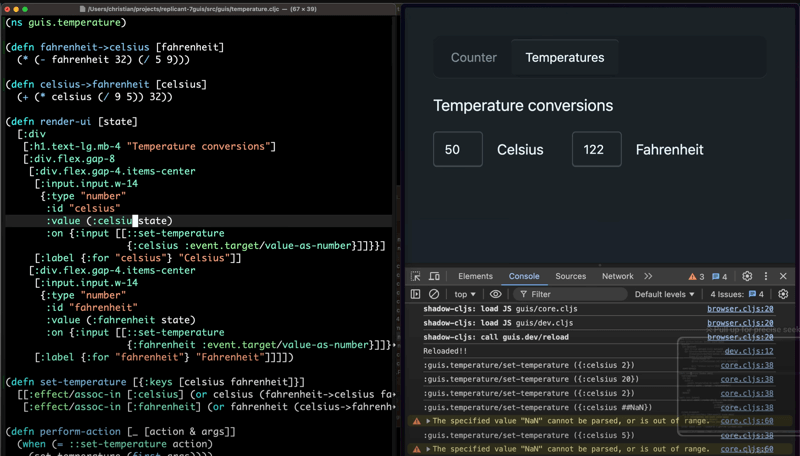Click shadow-cljs call guis.dev/reload message

pyautogui.click(x=495, y=337)
